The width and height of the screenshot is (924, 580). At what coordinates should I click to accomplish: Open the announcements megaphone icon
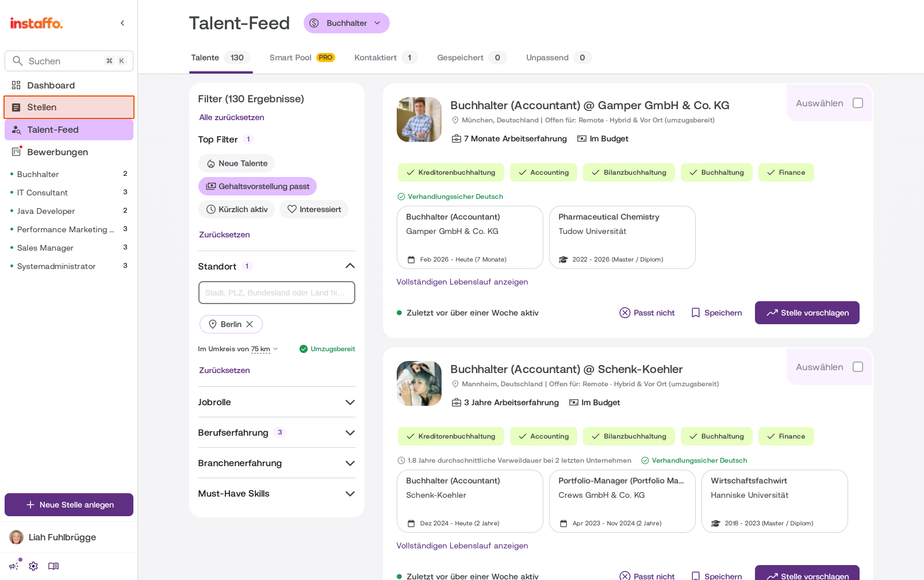[x=14, y=566]
